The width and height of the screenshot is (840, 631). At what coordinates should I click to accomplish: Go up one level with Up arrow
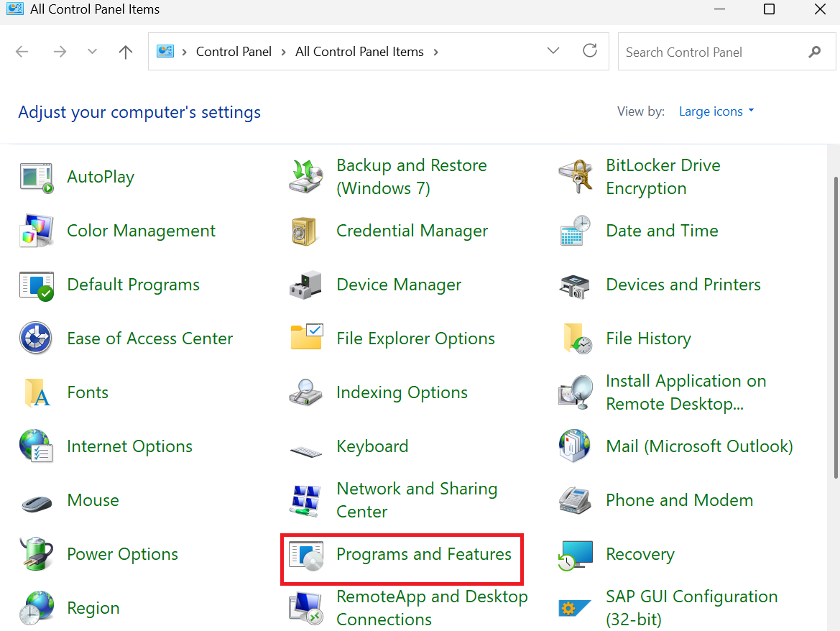pyautogui.click(x=125, y=52)
